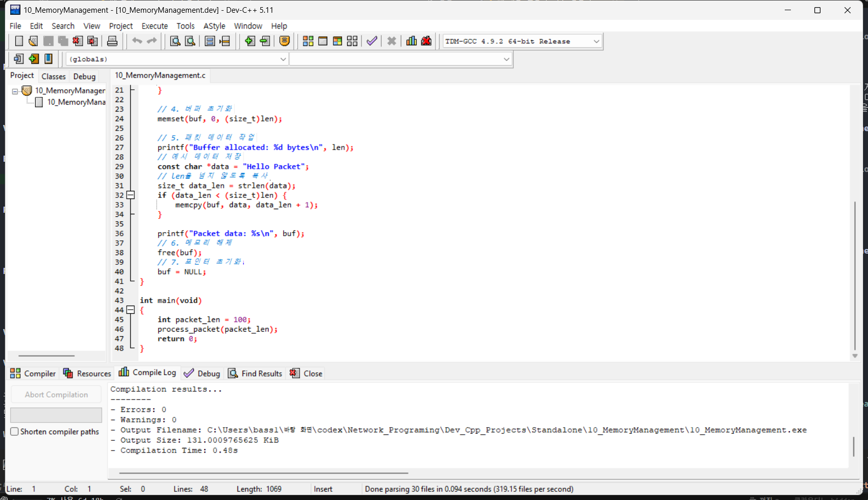
Task: Click the New file toolbar icon
Action: tap(19, 41)
